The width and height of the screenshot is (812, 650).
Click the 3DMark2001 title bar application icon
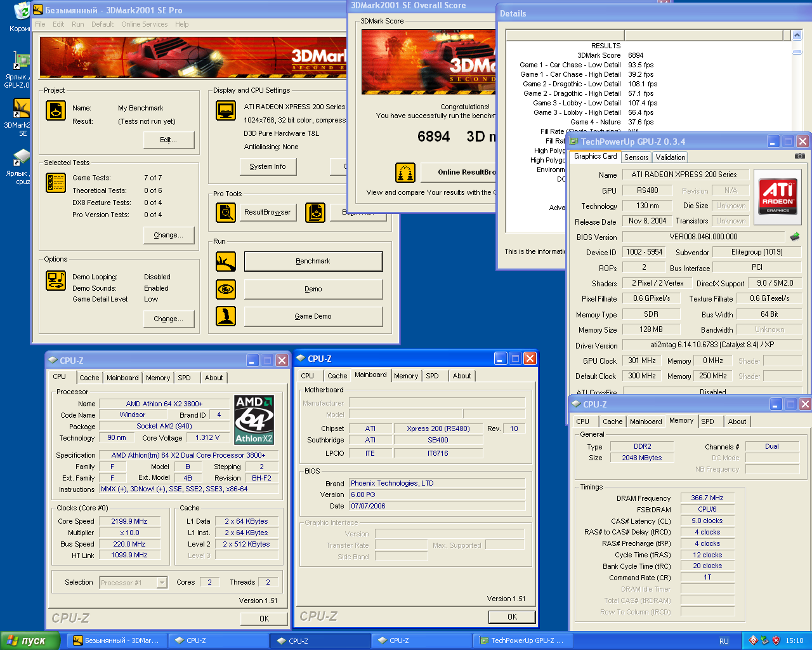(x=38, y=10)
